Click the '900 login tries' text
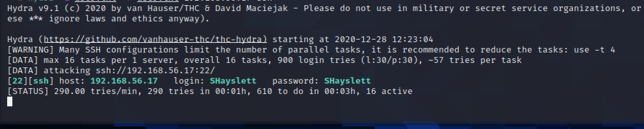This screenshot has height=129, width=644. click(x=316, y=60)
